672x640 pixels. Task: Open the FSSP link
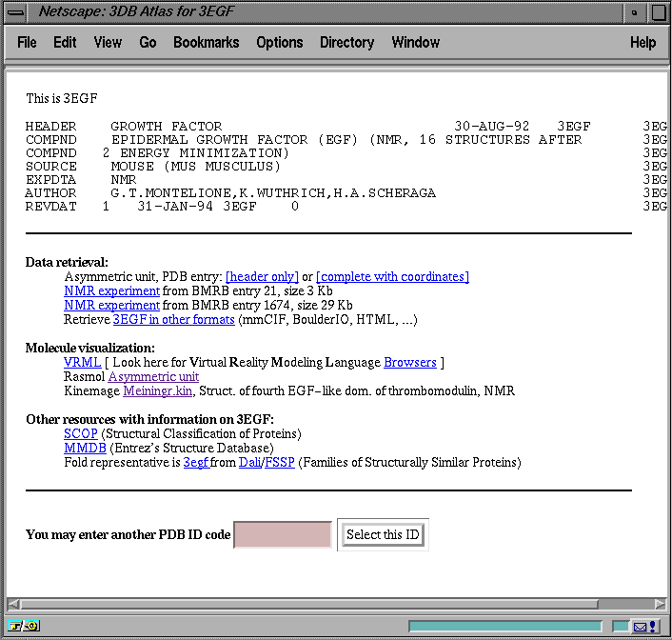(280, 463)
